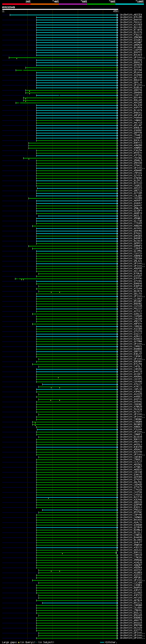
Task: Open hit UniRef100_Q8YLJ8
Action: (131, 82)
